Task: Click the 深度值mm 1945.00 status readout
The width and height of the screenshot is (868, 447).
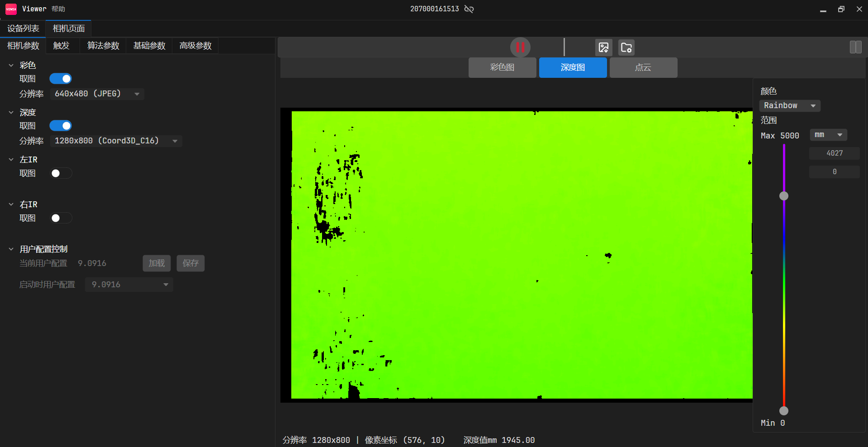Action: tap(499, 440)
